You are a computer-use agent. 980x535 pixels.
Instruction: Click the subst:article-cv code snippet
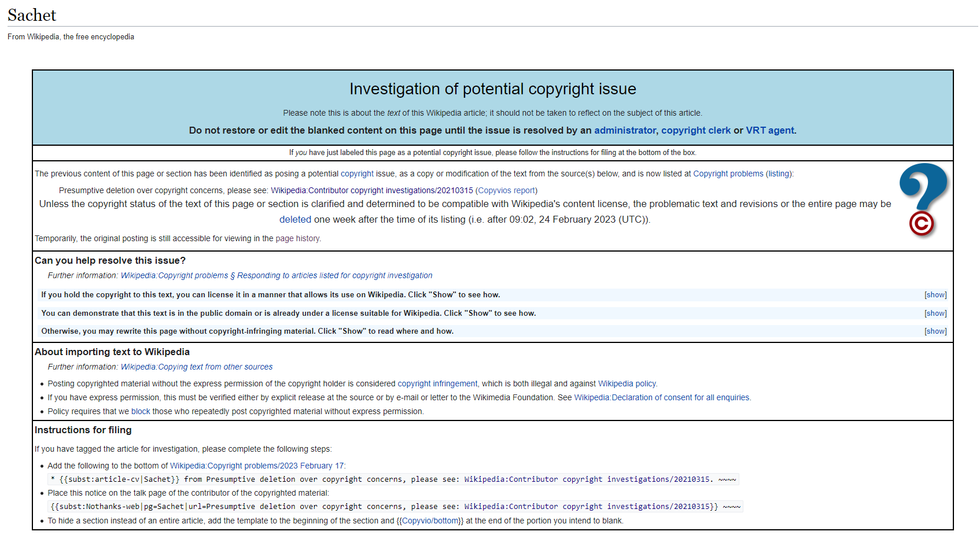pos(393,479)
